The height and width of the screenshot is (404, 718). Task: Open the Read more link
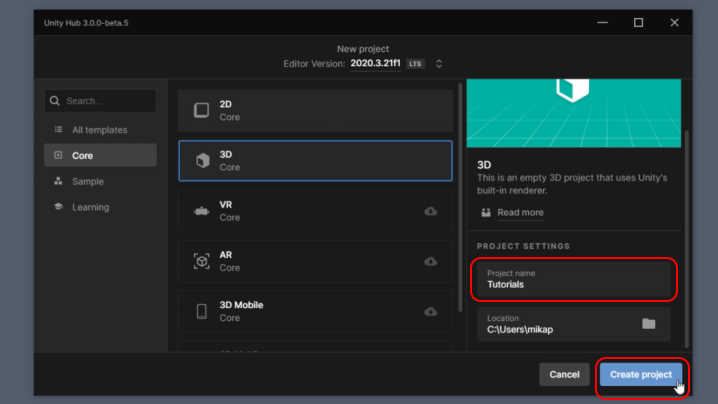pyautogui.click(x=520, y=212)
